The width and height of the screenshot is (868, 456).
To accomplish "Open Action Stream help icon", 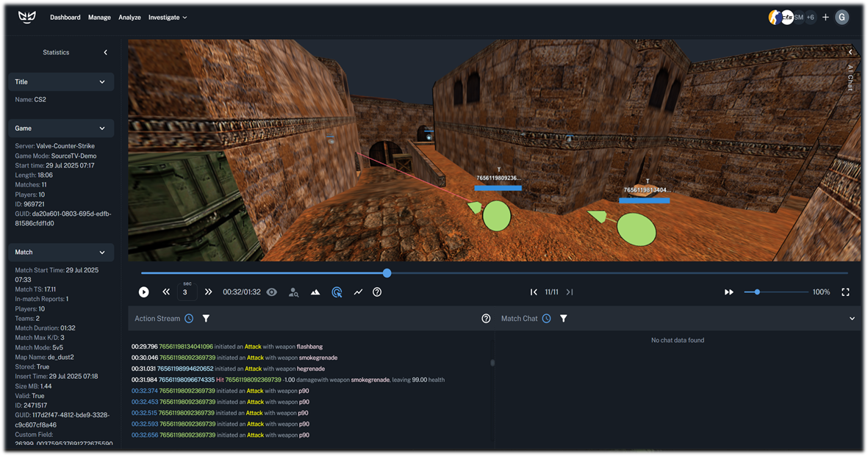I will [486, 319].
